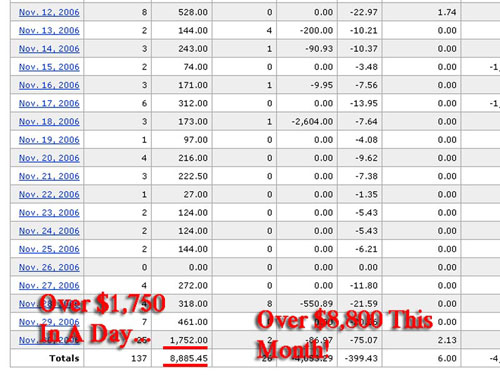Open the Nov. 29, 2006 date link
The image size is (500, 375).
(49, 322)
